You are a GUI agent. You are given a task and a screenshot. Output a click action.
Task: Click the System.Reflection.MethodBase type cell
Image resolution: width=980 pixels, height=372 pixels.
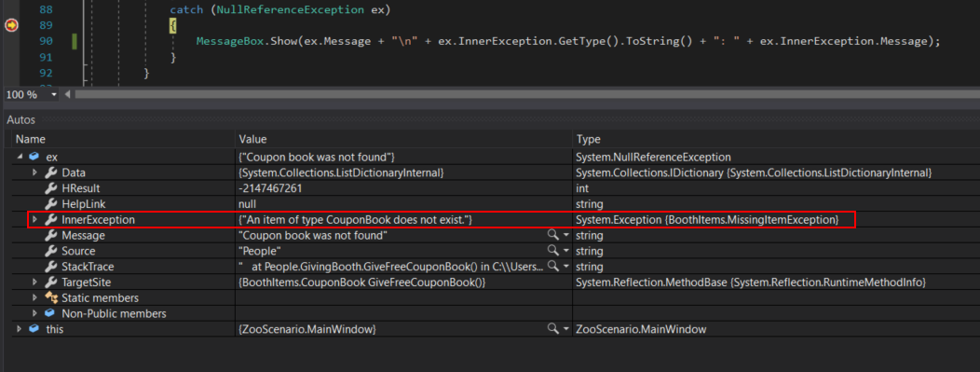tap(751, 282)
